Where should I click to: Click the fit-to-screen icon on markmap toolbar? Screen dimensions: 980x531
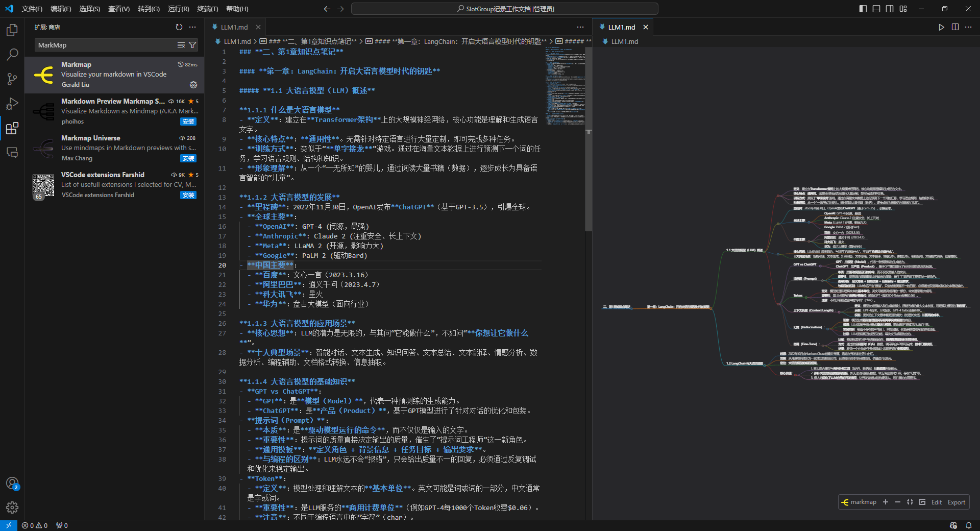pos(910,502)
